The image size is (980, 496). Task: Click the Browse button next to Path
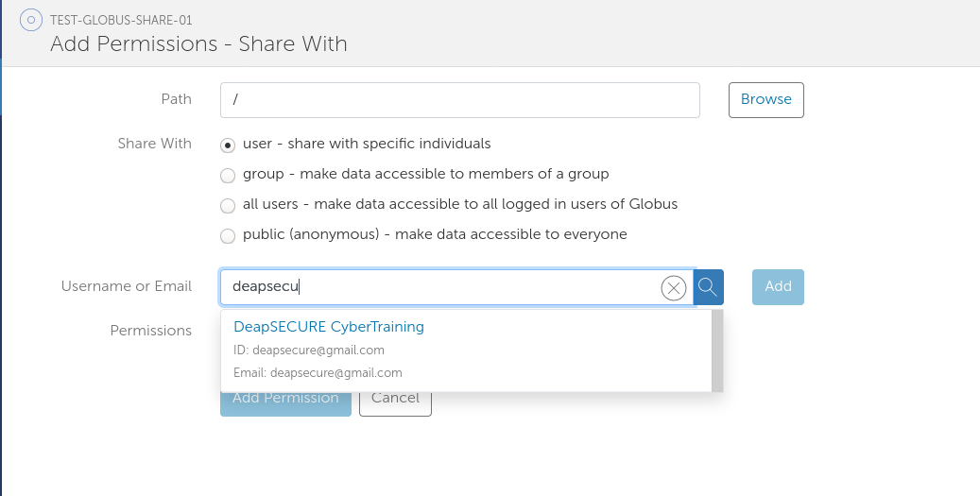point(766,100)
